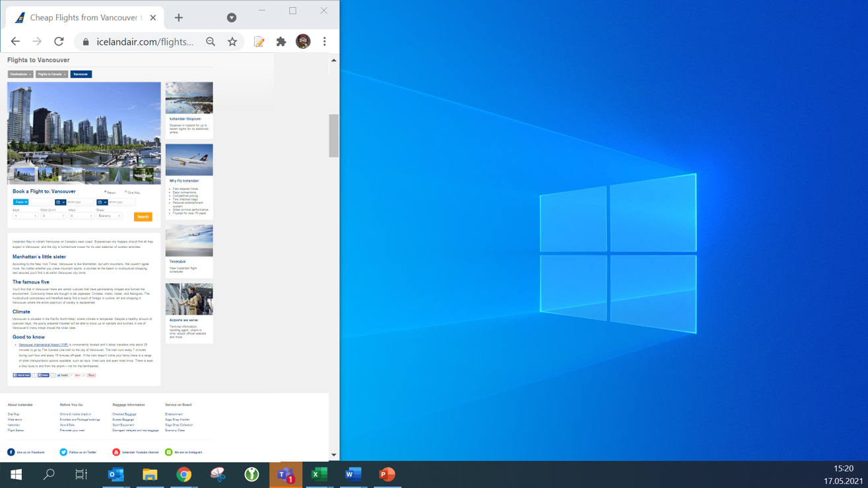
Task: Click the address bar URL field
Action: pos(145,42)
